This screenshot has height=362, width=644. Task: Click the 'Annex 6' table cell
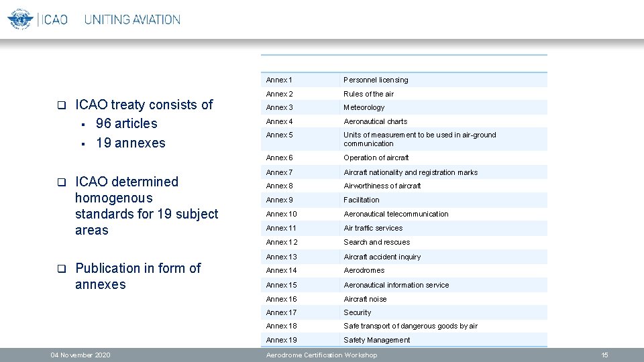pos(301,158)
